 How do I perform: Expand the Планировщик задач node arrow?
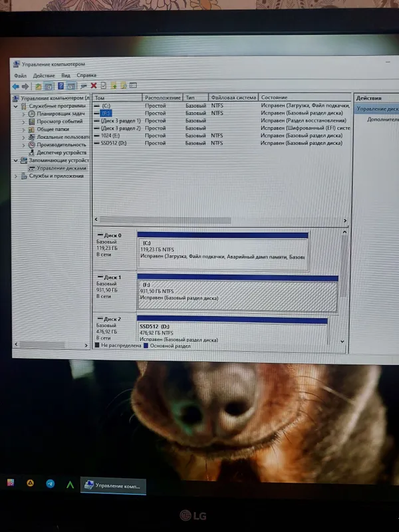[23, 114]
